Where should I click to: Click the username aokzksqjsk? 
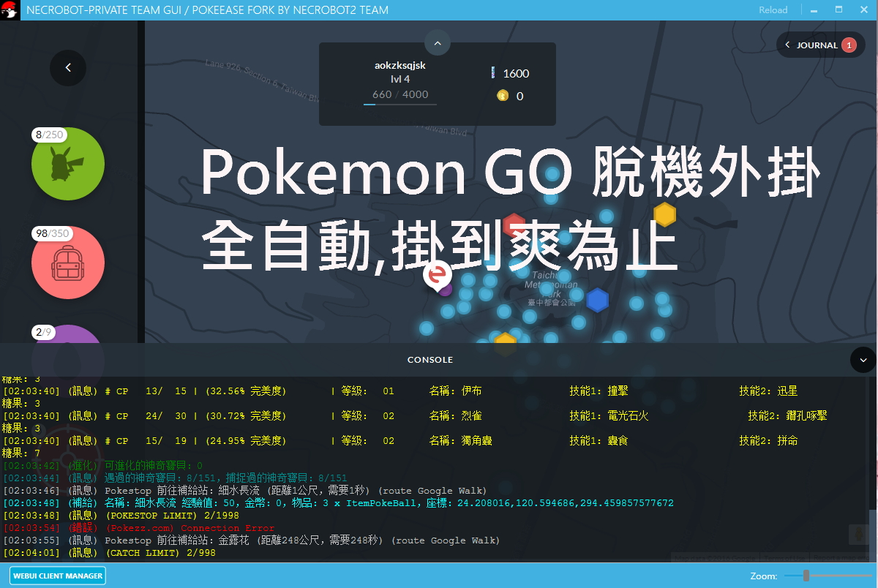click(x=400, y=65)
